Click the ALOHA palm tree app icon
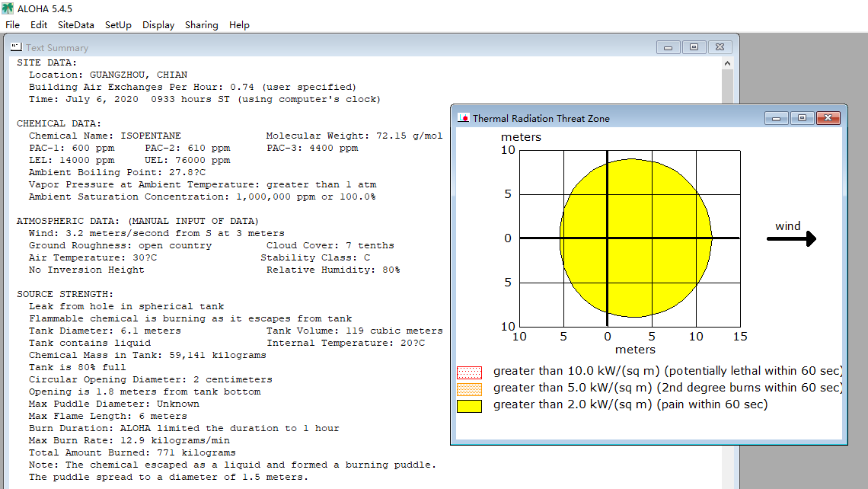 [8, 8]
